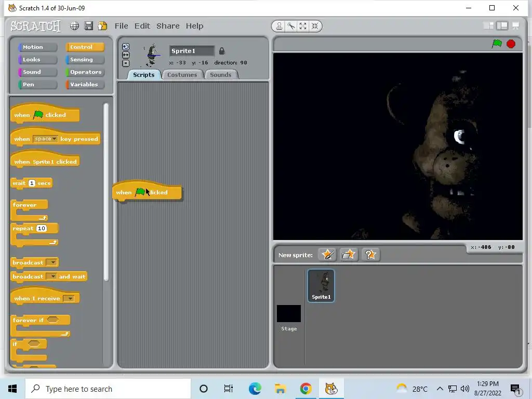Screen dimensions: 532x399
Task: Choose new sprite from file
Action: click(x=349, y=255)
